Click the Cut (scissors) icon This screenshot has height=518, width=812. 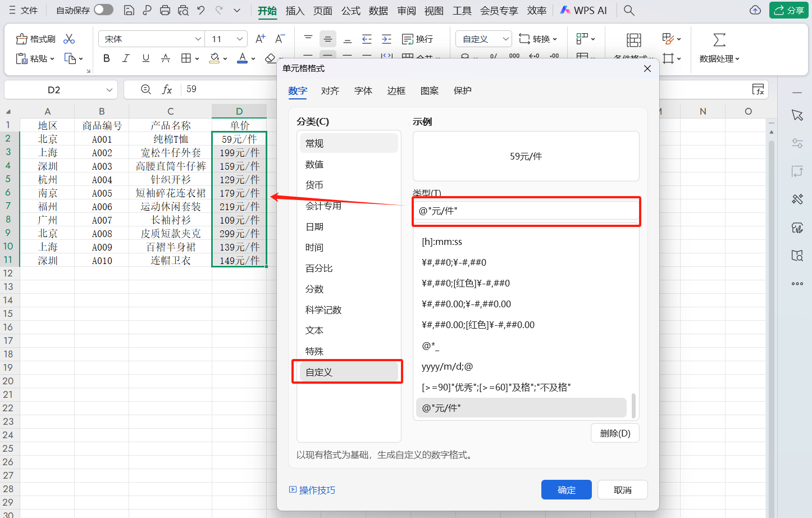point(70,38)
